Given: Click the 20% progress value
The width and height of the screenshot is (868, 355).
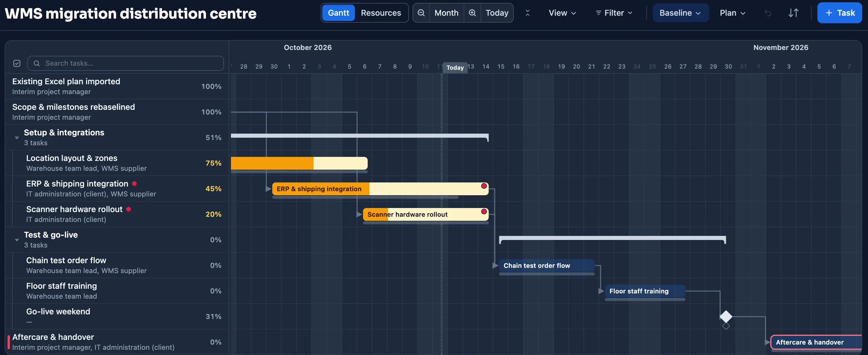Looking at the screenshot, I should coord(213,214).
